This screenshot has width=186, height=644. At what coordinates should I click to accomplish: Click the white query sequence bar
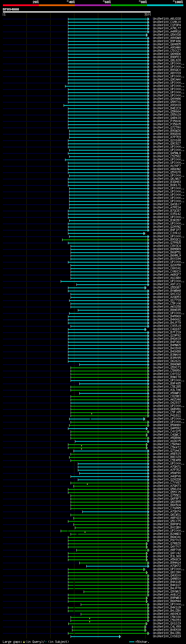[76, 12]
